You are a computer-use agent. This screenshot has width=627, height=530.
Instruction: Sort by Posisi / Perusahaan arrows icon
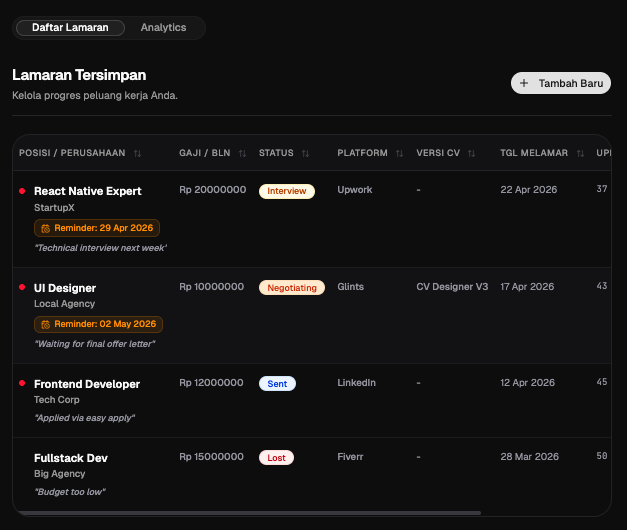[x=138, y=153]
